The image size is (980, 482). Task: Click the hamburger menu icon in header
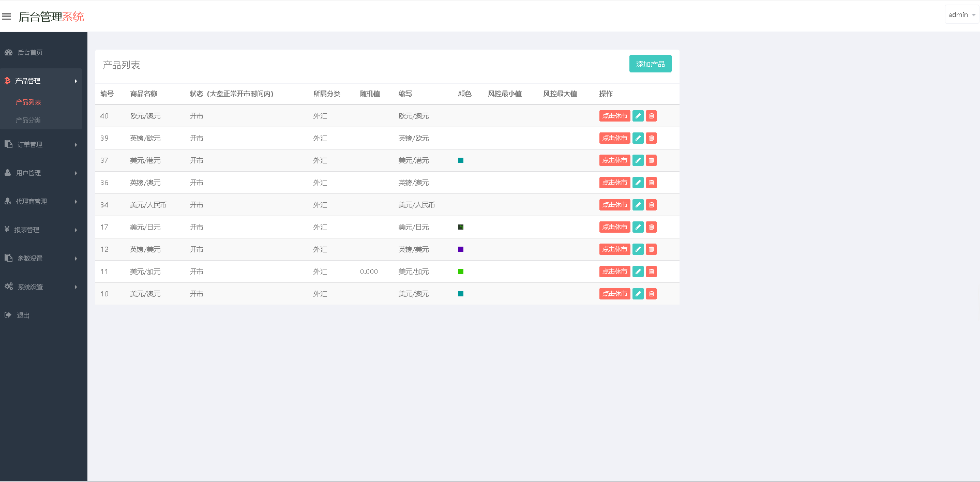click(7, 17)
